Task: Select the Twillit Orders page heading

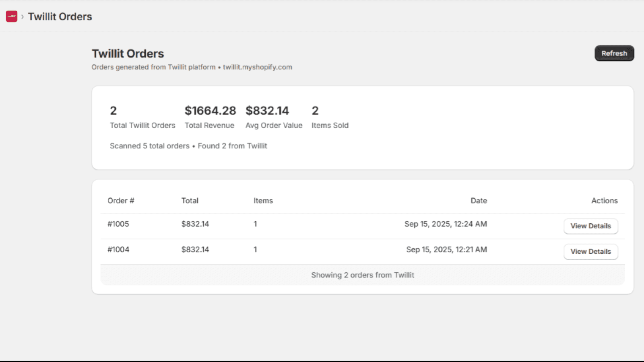Action: point(128,53)
